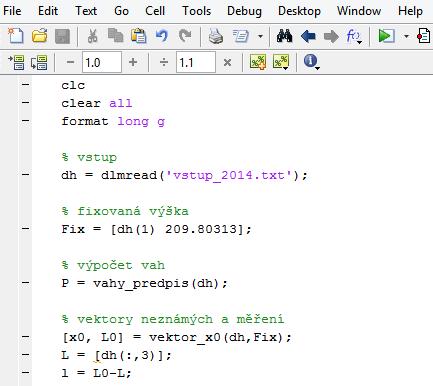Create a new file with New icon

(15, 36)
